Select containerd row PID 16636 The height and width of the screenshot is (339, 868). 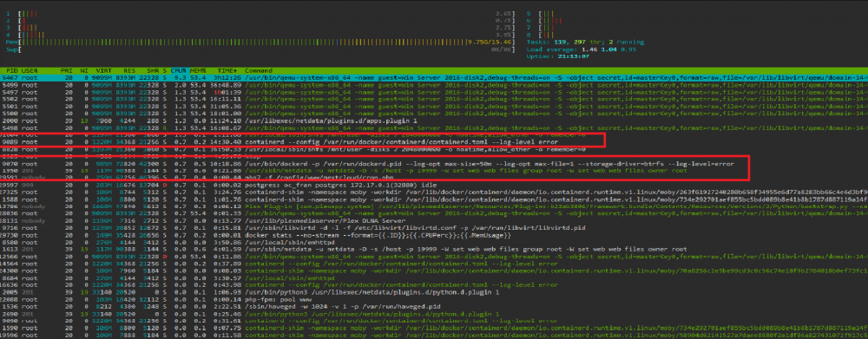(434, 284)
